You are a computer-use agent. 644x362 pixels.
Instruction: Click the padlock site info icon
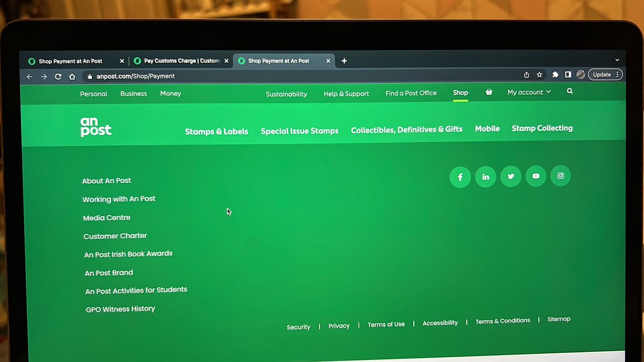90,76
